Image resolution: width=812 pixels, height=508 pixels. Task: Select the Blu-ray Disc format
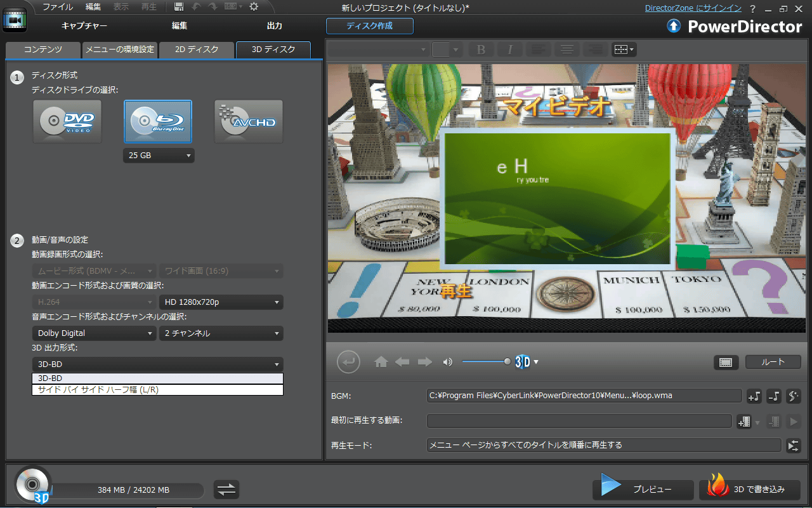point(158,121)
